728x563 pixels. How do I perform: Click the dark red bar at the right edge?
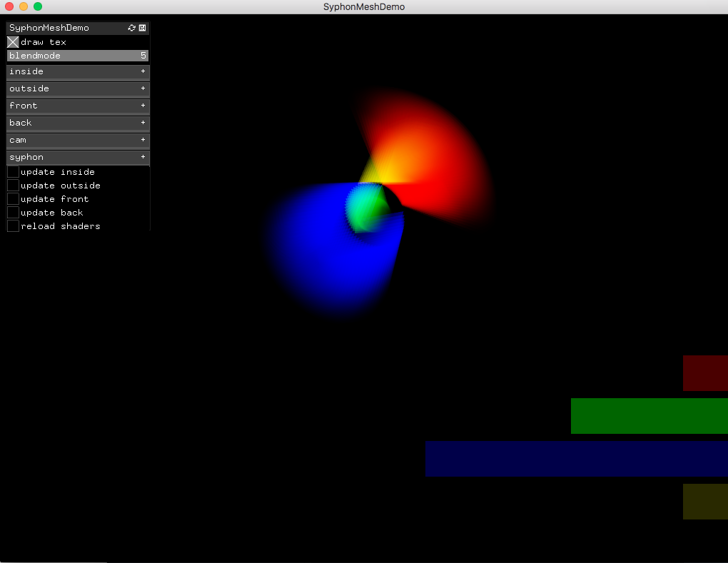[x=705, y=372]
